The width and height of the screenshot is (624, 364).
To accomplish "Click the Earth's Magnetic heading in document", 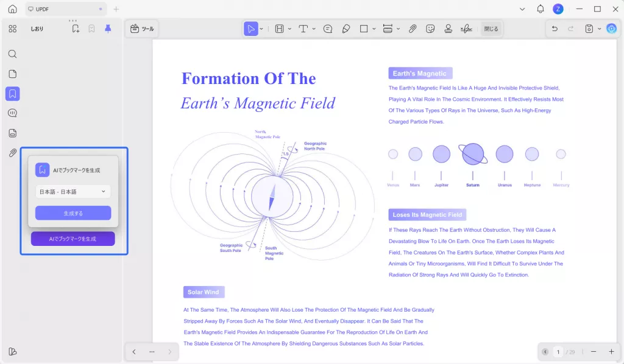I will 420,73.
